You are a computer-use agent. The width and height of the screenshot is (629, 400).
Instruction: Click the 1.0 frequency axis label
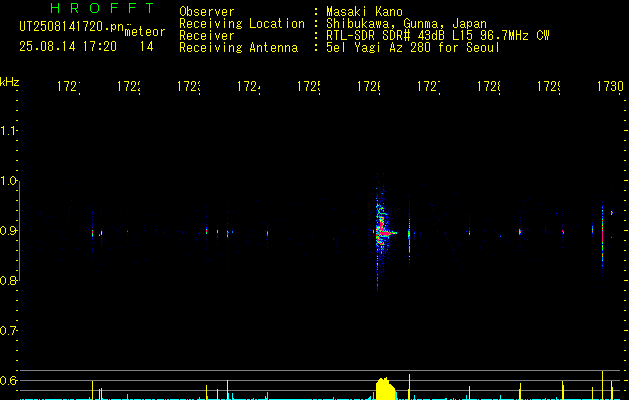pyautogui.click(x=8, y=181)
